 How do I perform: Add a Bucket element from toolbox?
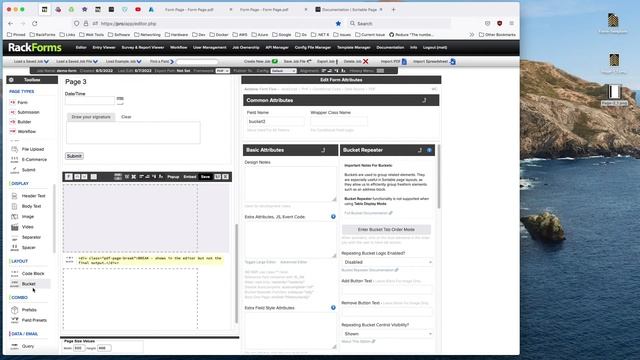point(29,284)
